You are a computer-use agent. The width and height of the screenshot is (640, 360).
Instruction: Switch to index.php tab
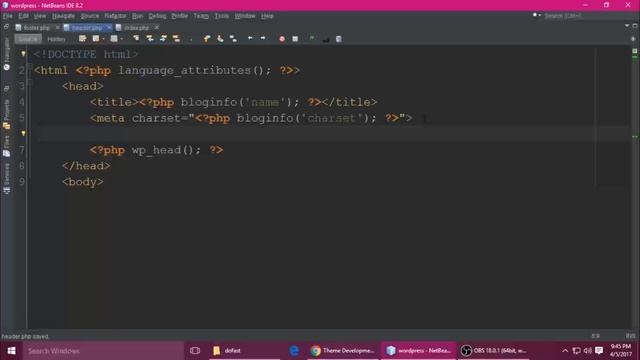136,28
